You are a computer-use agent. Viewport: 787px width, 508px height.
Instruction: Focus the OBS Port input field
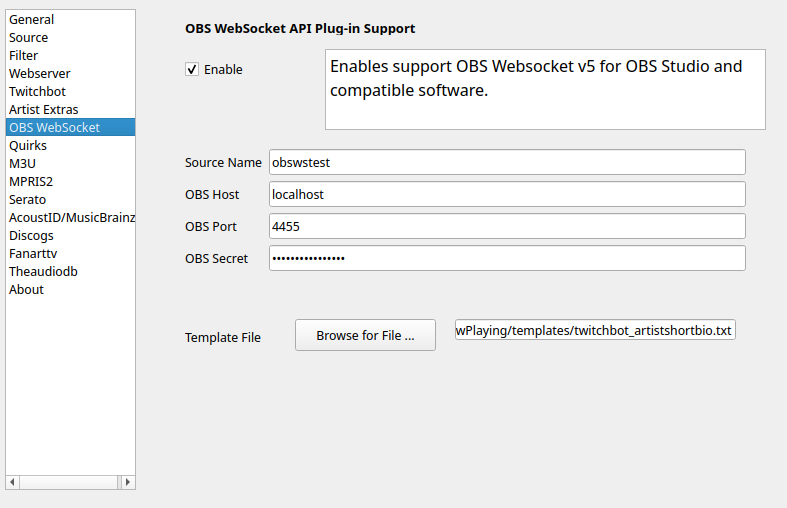(x=507, y=226)
